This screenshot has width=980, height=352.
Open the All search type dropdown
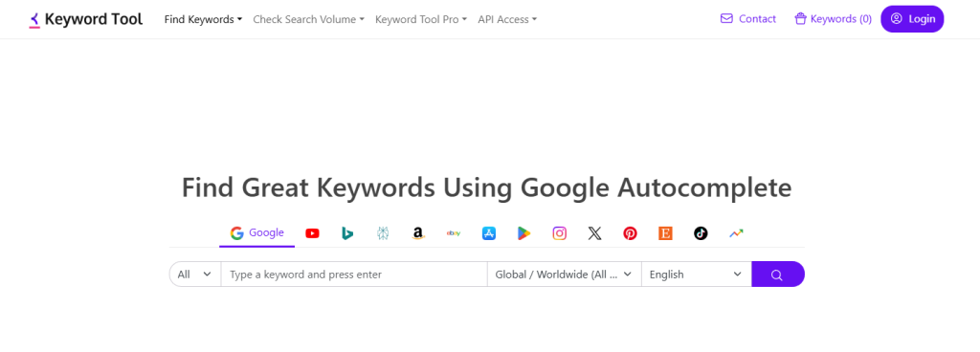click(x=195, y=274)
